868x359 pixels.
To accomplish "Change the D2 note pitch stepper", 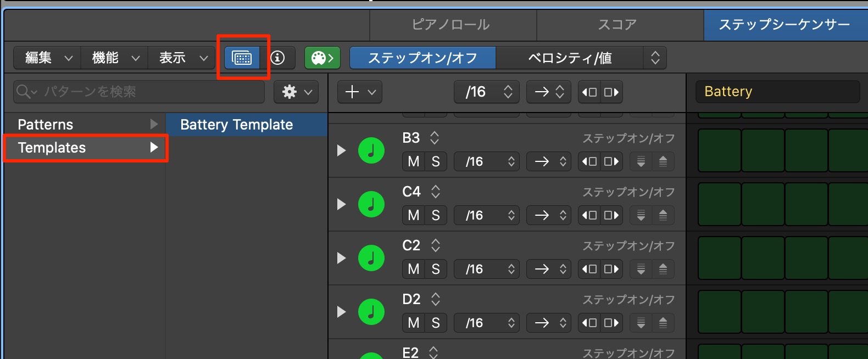I will pos(436,299).
